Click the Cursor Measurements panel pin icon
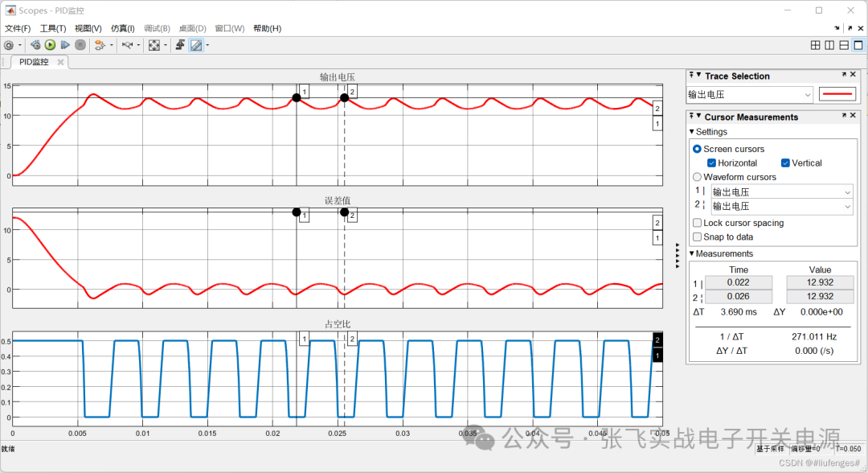Viewport: 868px width, 473px height. pyautogui.click(x=691, y=116)
